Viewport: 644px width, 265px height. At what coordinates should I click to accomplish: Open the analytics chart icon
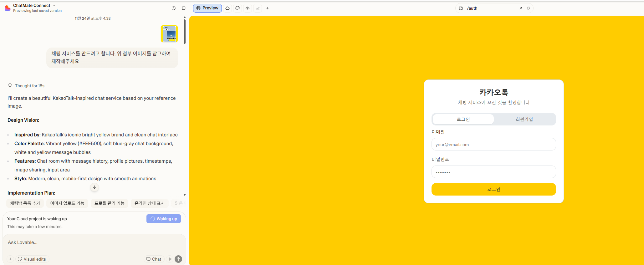pyautogui.click(x=258, y=8)
